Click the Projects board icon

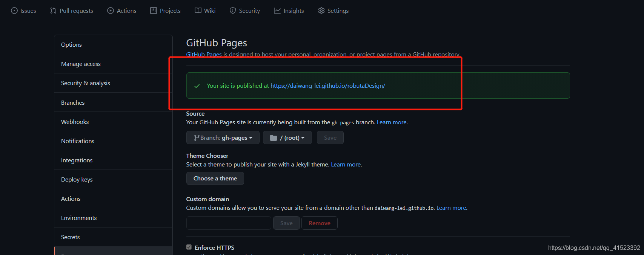coord(154,11)
